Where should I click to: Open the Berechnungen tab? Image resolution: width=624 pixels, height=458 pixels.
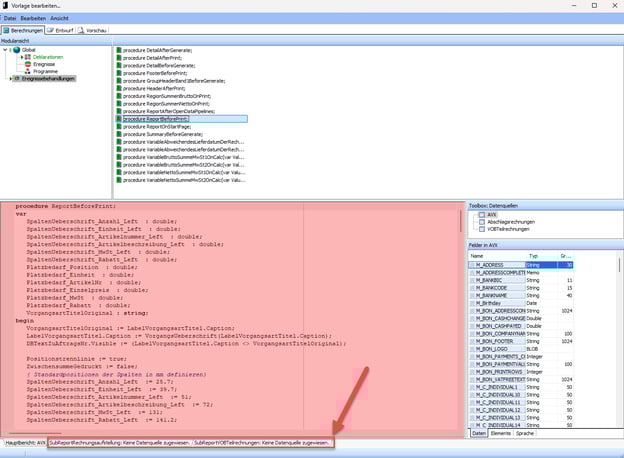click(x=24, y=31)
